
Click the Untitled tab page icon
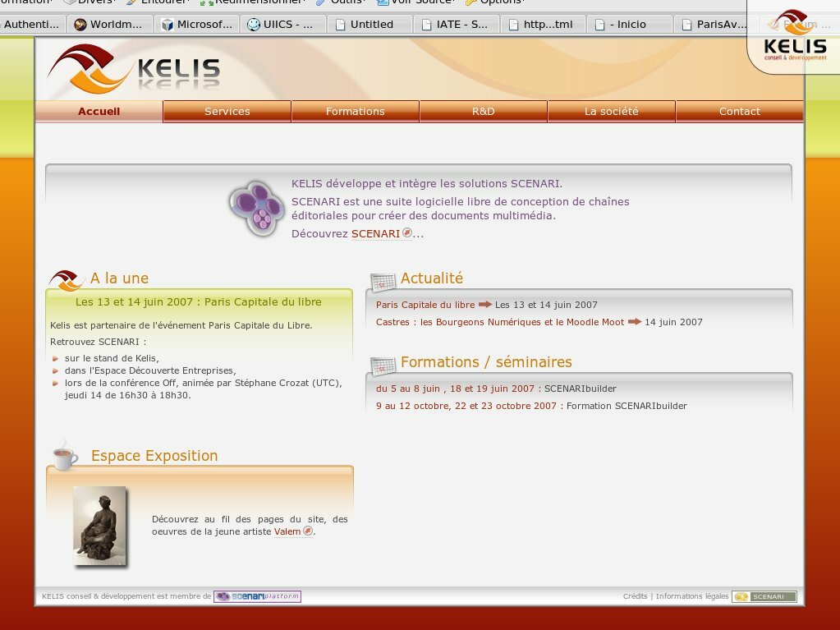[340, 25]
